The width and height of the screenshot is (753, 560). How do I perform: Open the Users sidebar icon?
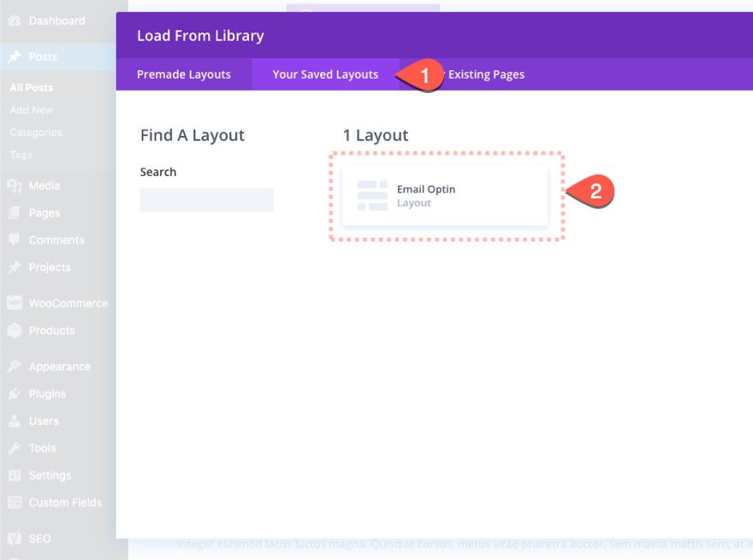point(14,421)
